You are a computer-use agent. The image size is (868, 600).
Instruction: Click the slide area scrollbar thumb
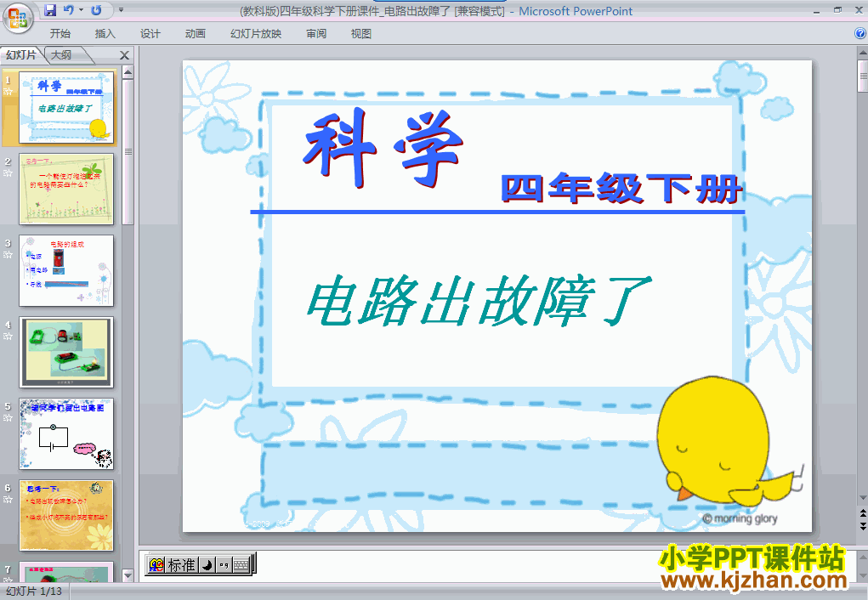862,76
